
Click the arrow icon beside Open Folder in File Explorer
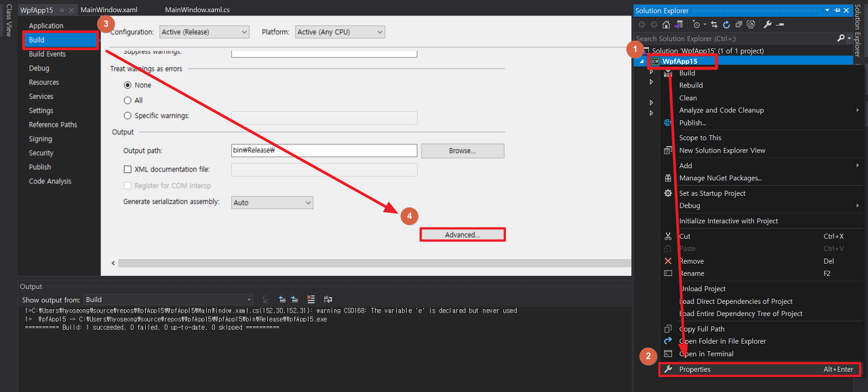tap(668, 341)
